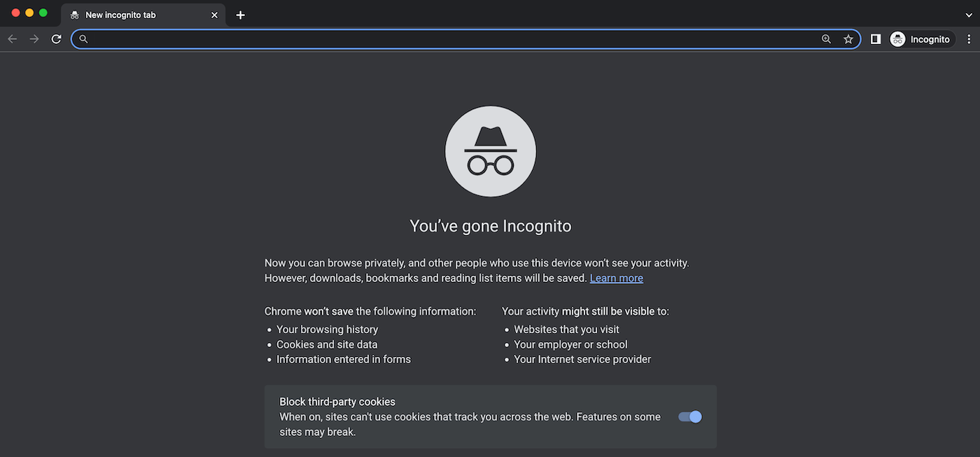Click the Incognito profile badge
The image size is (980, 457).
point(897,38)
